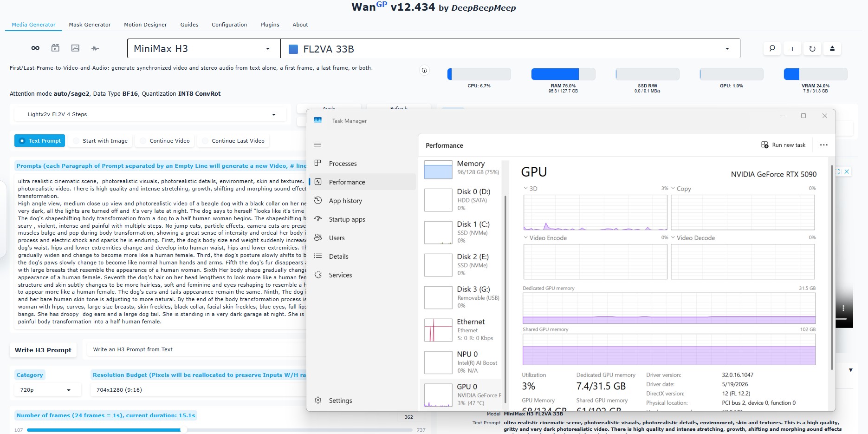Select Performance in Task Manager sidebar
868x434 pixels.
(363, 182)
